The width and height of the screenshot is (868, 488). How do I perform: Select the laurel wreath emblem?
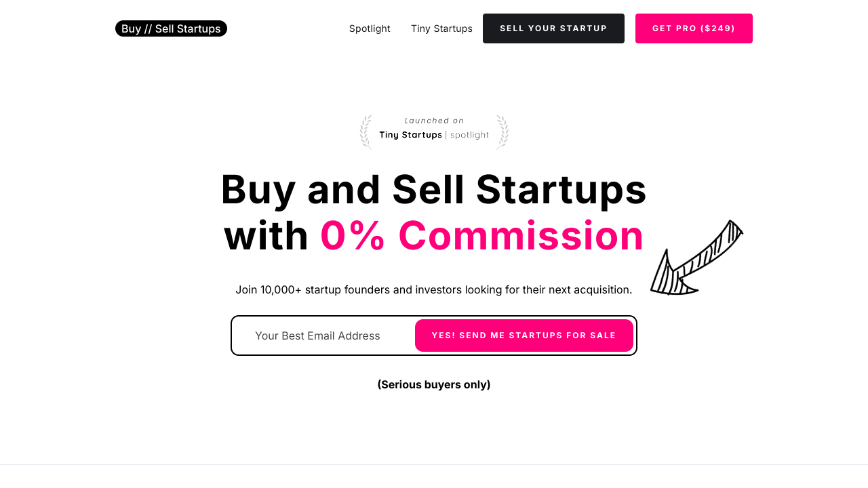[367, 131]
